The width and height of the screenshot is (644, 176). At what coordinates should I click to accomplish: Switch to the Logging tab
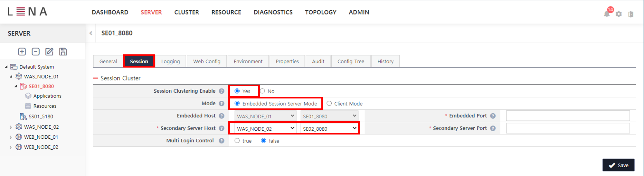pyautogui.click(x=170, y=61)
